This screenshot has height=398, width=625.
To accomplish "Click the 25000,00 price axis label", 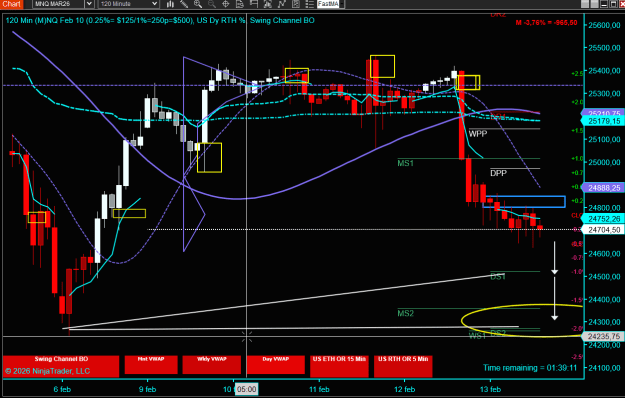I will tap(604, 162).
